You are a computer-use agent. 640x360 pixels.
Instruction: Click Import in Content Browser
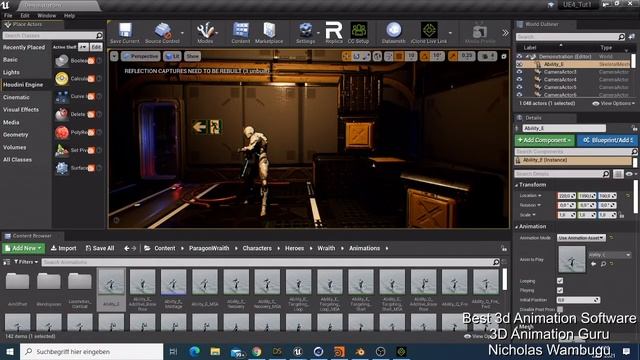click(63, 248)
